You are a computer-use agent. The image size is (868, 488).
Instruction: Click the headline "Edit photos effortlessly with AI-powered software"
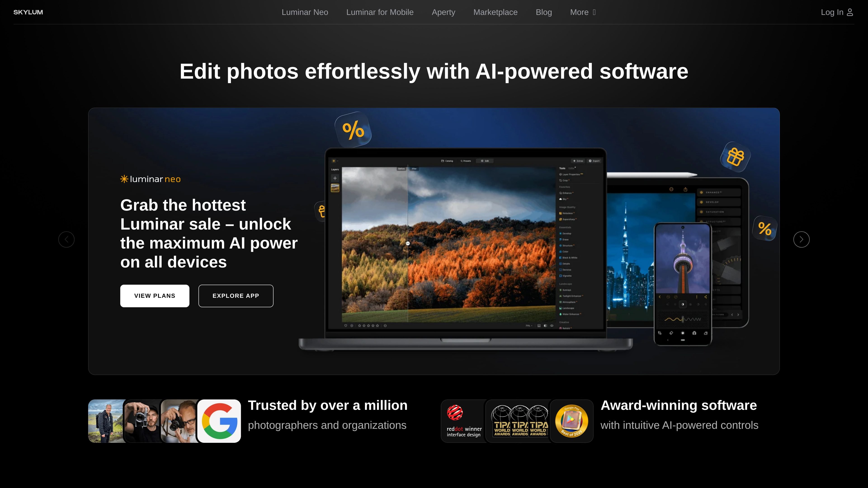[x=434, y=71]
